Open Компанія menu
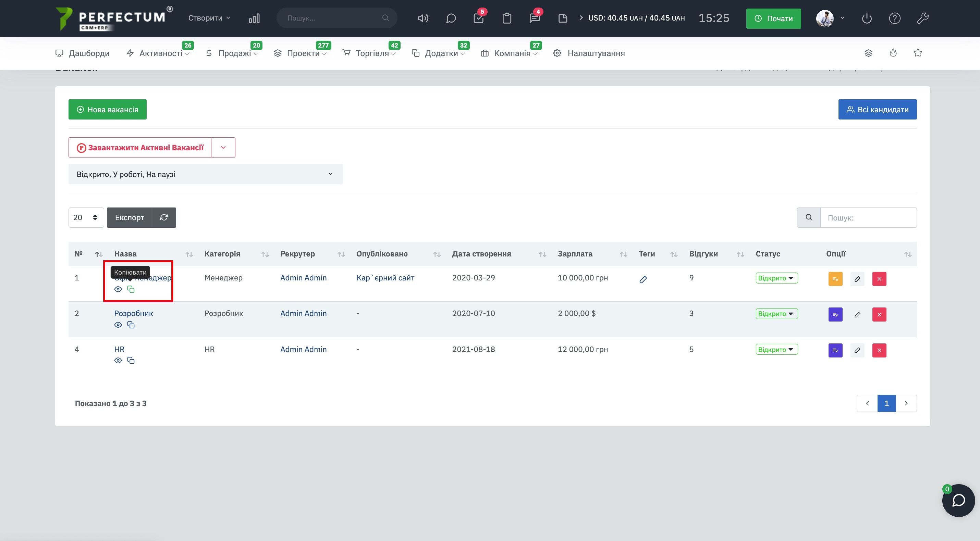Screen dimensions: 980x541 (x=510, y=53)
